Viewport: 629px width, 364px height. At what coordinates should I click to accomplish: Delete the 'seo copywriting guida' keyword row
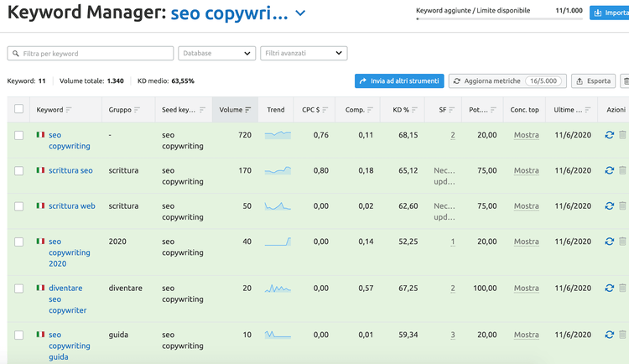coord(622,335)
